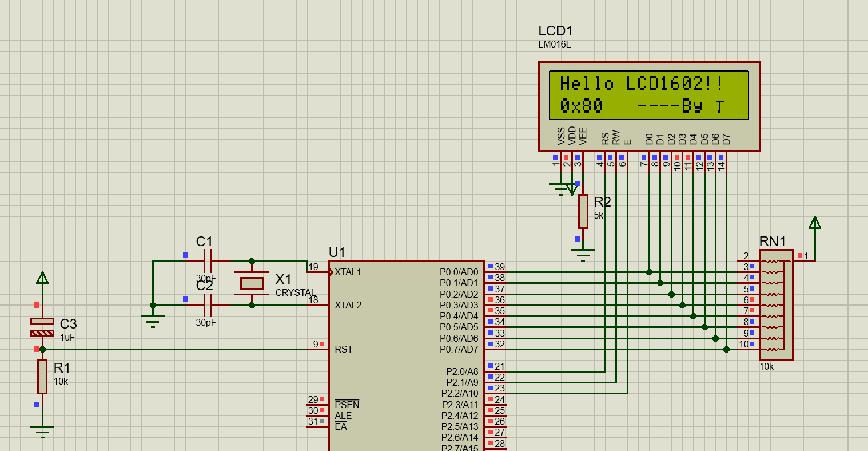Select the crystal X1 symbol
The image size is (868, 451).
tap(252, 283)
